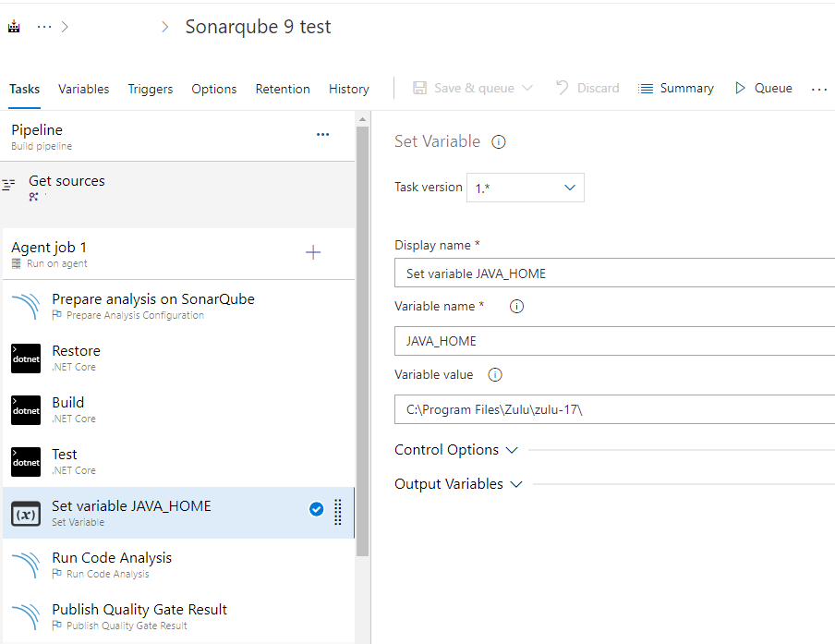835x644 pixels.
Task: Expand the Control Options section
Action: tap(456, 450)
